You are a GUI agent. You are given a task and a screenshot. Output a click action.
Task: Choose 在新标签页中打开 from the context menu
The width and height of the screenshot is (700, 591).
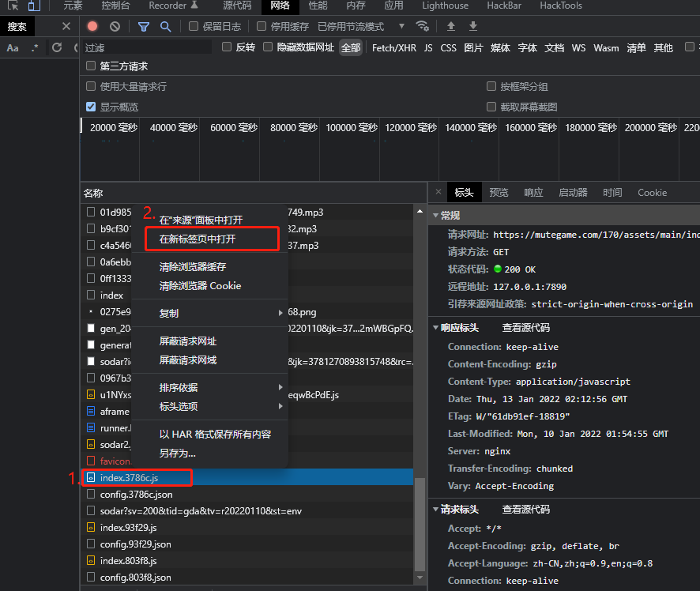point(198,239)
